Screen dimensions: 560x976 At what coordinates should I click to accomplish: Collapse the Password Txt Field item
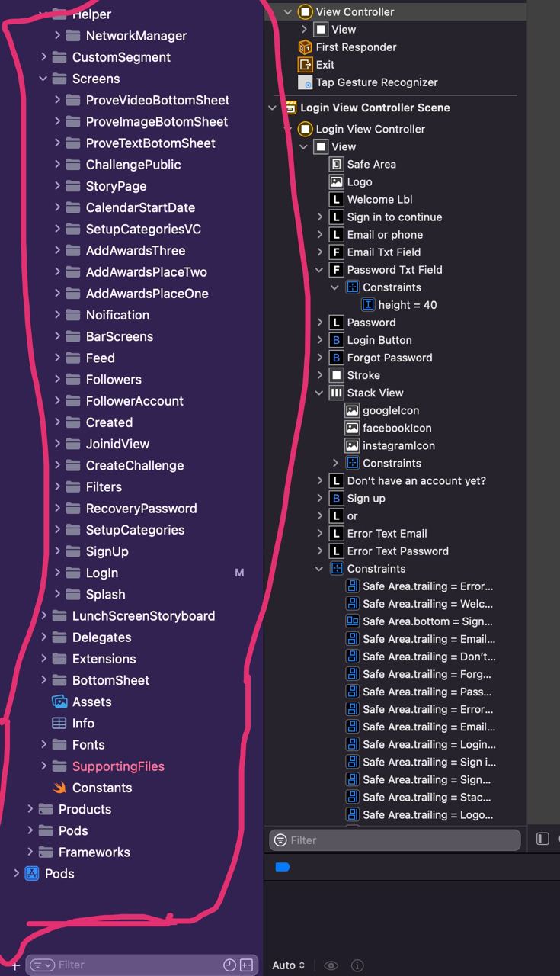pos(319,269)
